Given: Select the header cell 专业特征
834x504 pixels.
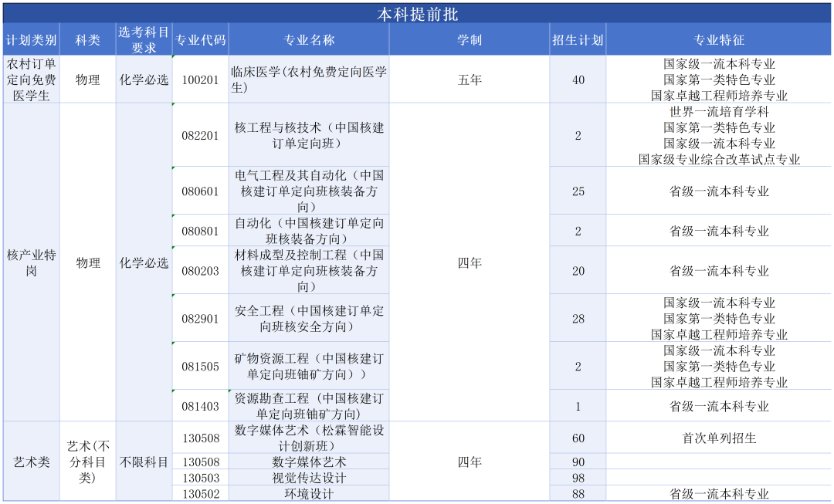Looking at the screenshot, I should coord(719,39).
